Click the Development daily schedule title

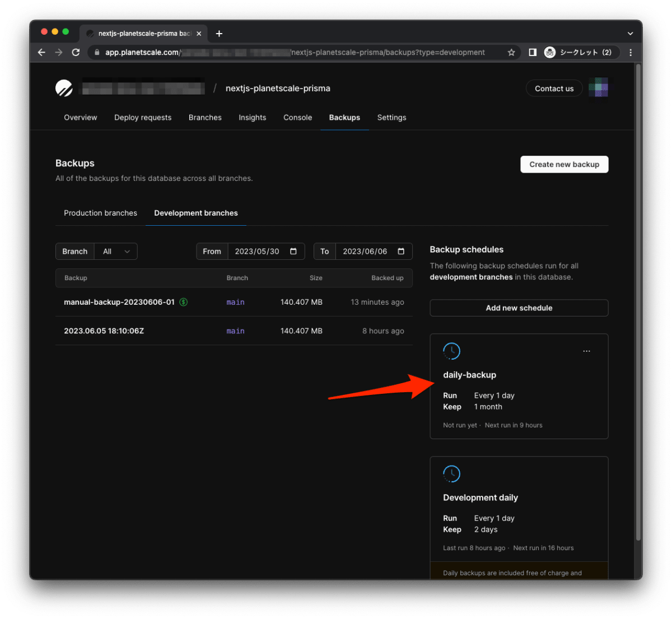pos(480,497)
